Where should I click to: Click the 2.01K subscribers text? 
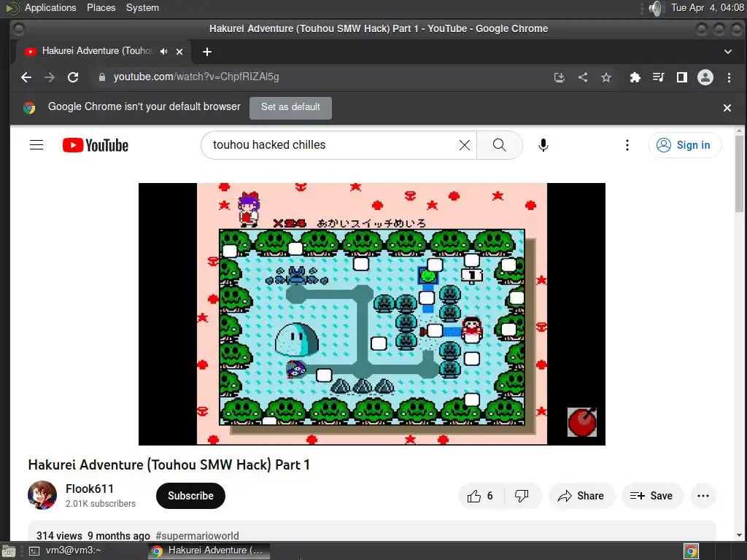(101, 504)
